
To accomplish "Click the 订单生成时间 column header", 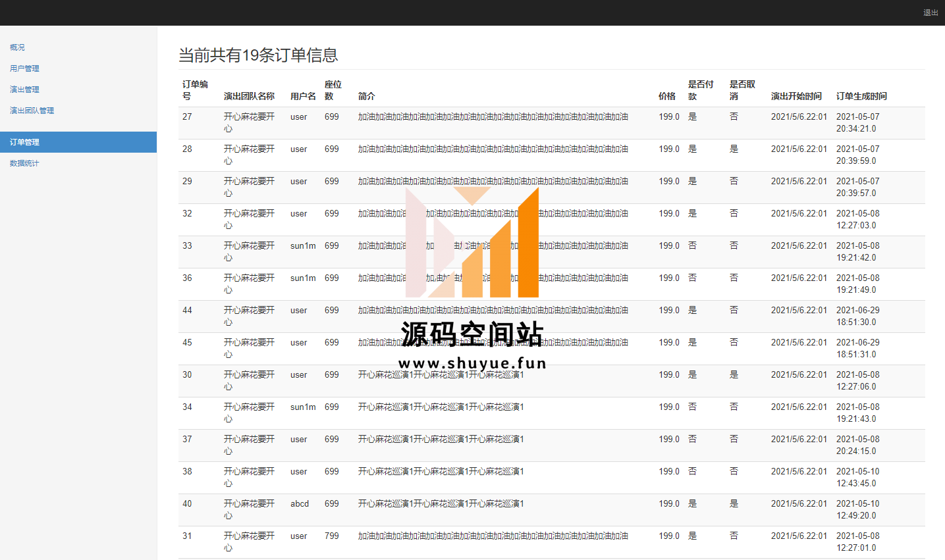I will 861,96.
